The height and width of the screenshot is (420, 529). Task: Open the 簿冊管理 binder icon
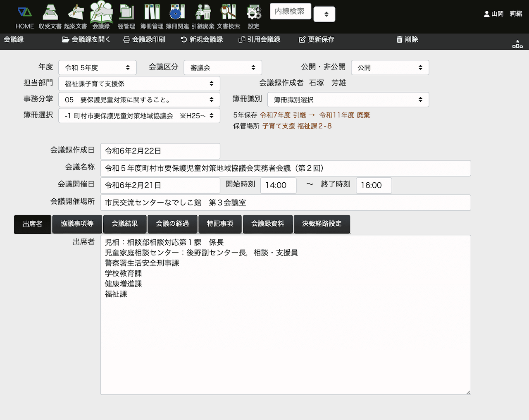(152, 12)
